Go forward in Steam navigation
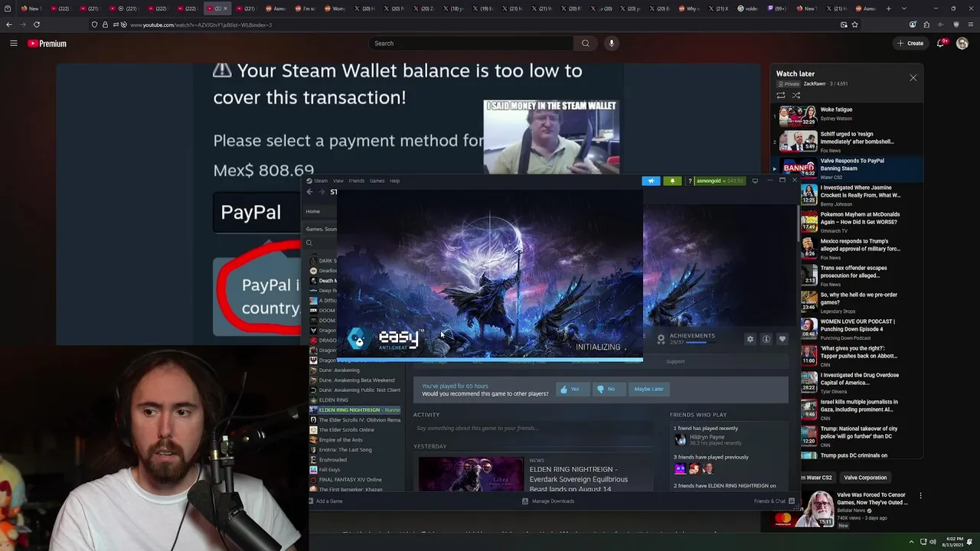Image resolution: width=980 pixels, height=551 pixels. click(x=321, y=192)
